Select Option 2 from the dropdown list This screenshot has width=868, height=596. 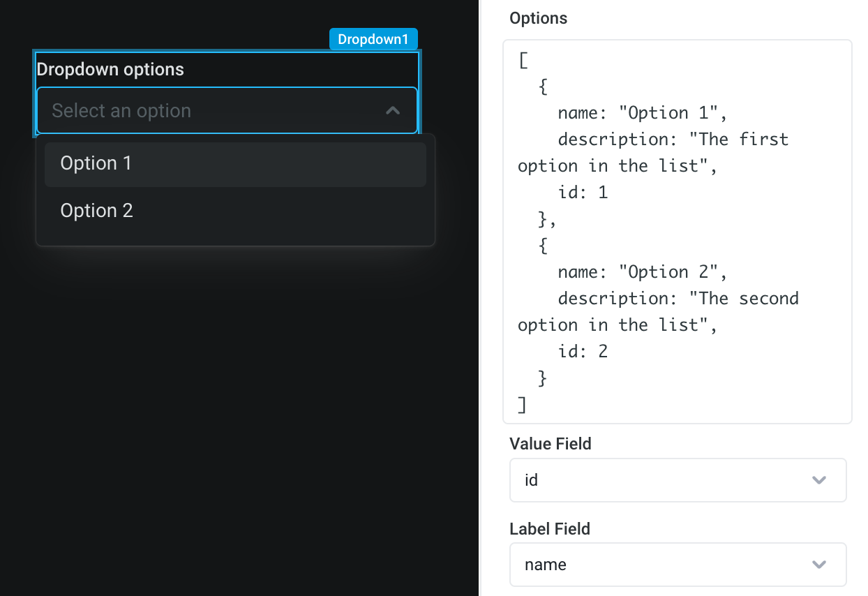tap(96, 210)
